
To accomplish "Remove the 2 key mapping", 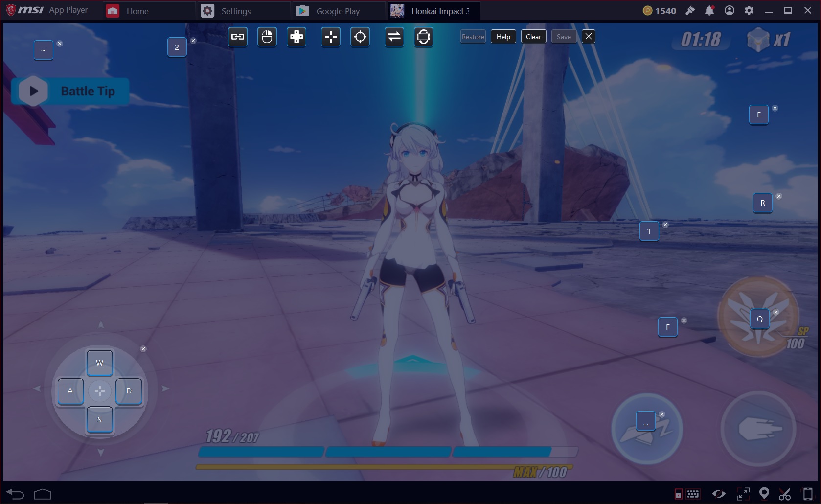I will point(193,41).
